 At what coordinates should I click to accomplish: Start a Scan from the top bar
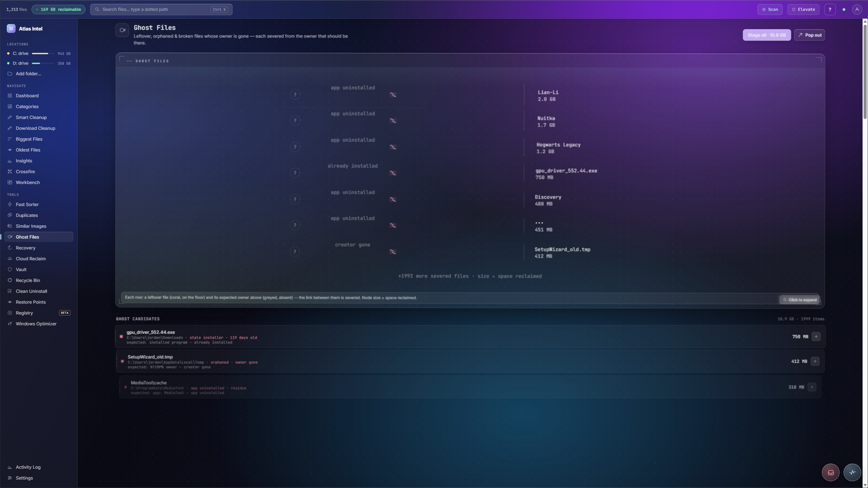[x=770, y=9]
